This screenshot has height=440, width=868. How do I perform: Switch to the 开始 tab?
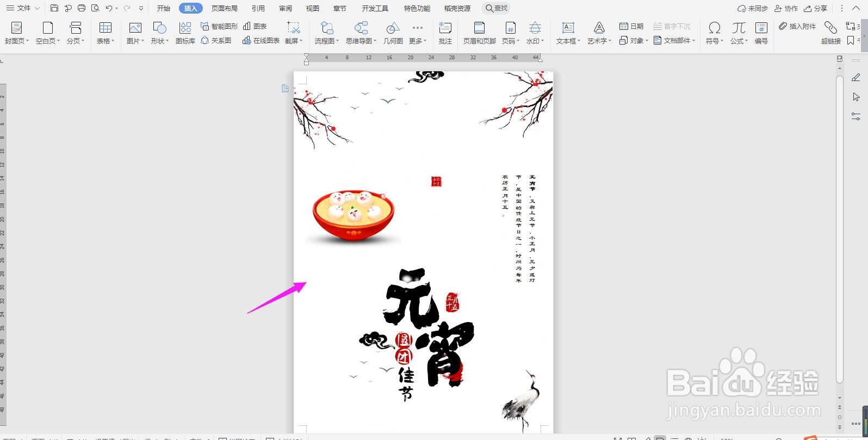click(x=164, y=8)
